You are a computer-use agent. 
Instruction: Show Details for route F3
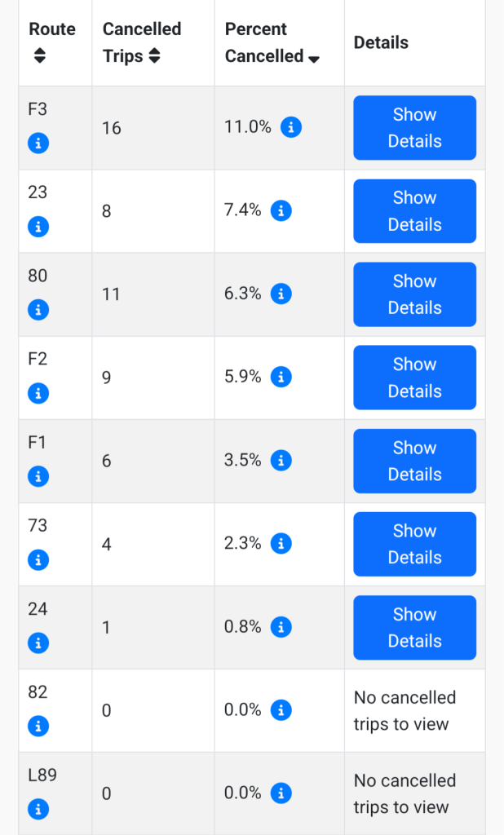414,128
